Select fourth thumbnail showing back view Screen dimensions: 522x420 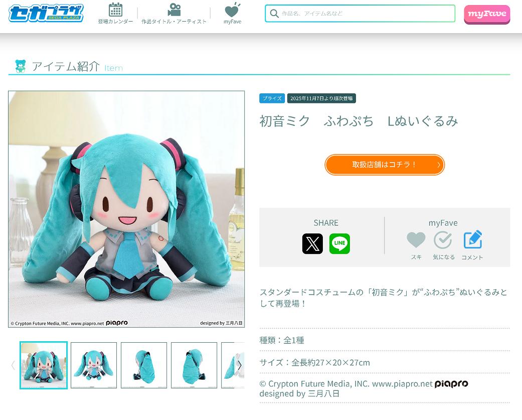(x=194, y=365)
